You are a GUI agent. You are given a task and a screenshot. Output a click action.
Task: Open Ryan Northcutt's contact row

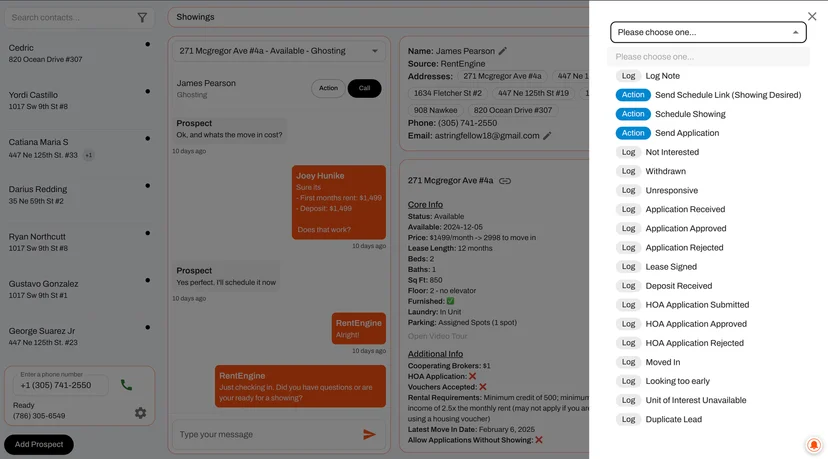pyautogui.click(x=79, y=242)
